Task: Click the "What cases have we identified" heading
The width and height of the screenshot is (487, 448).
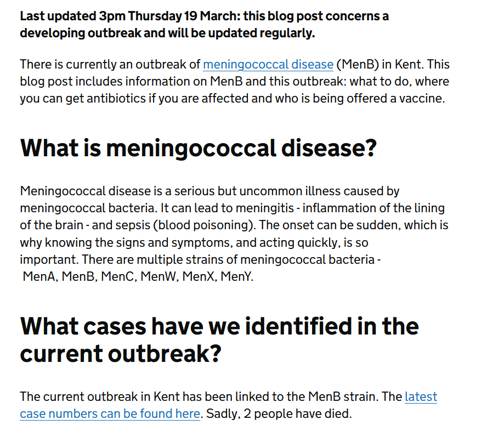Action: pos(219,326)
